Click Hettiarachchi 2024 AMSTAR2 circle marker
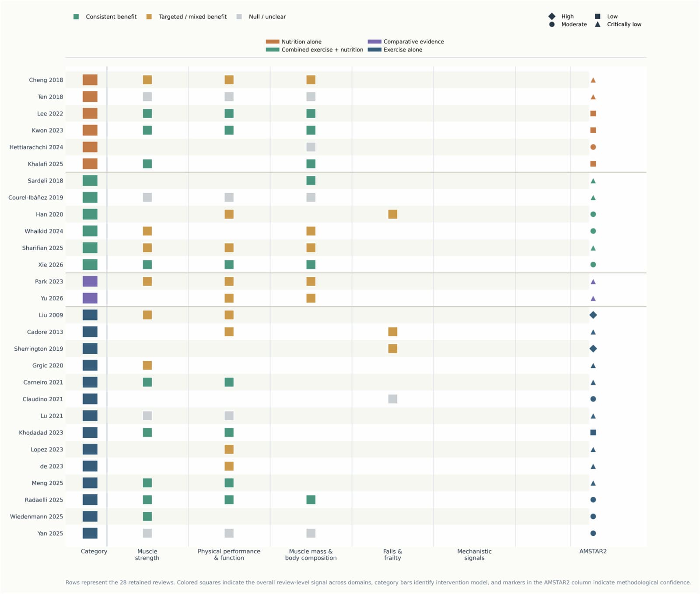The width and height of the screenshot is (700, 594). (593, 147)
